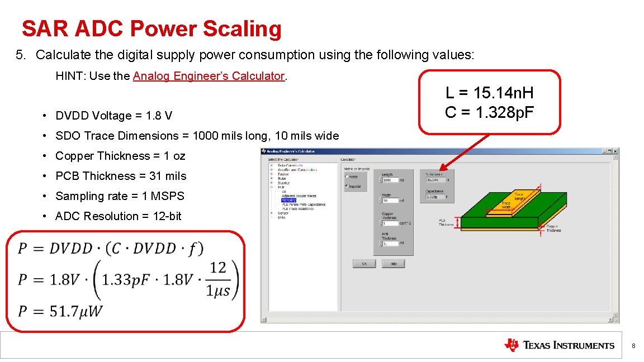The height and width of the screenshot is (362, 644).
Task: Select the PCB Trace Resistance entry
Action: click(x=297, y=209)
